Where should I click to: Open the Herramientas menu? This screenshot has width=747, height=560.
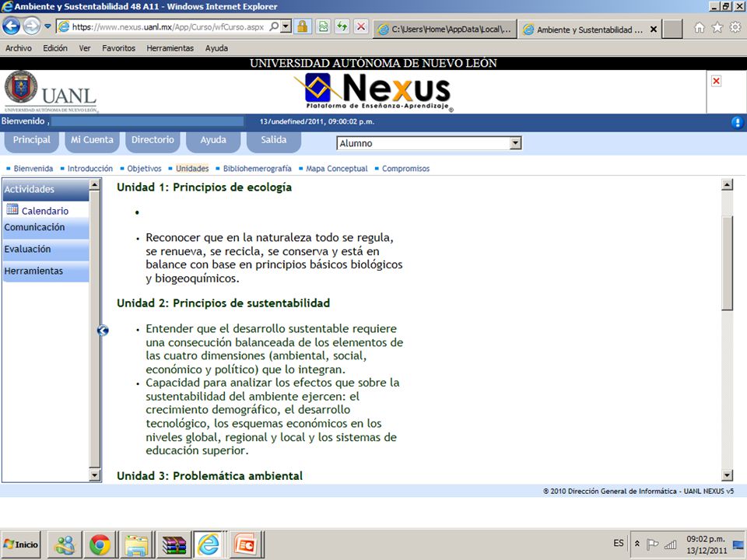point(170,48)
